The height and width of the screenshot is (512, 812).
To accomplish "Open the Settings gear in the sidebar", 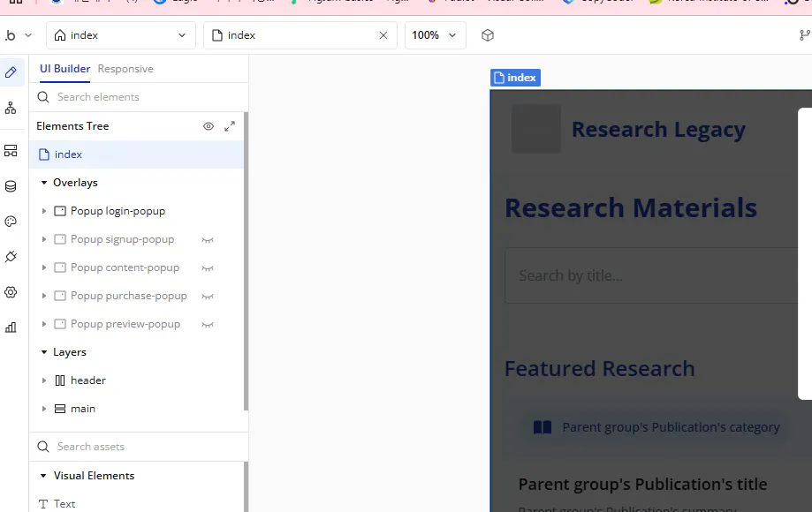I will [x=11, y=292].
